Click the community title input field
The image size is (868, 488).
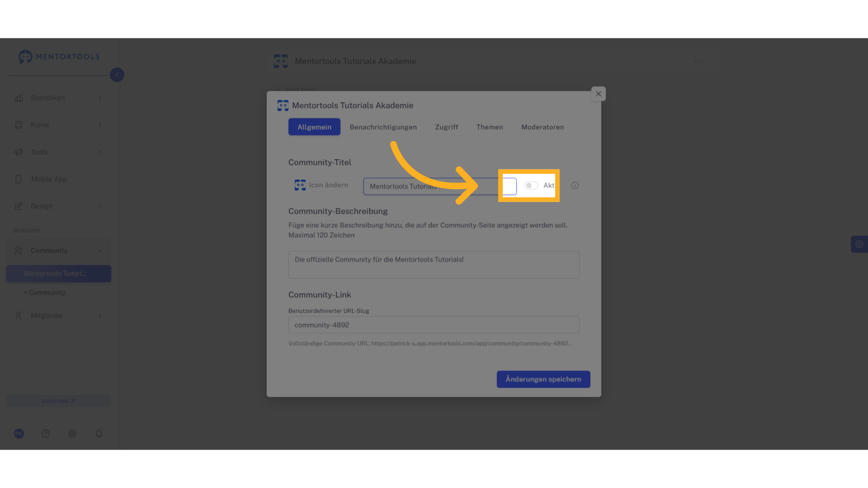click(x=440, y=186)
